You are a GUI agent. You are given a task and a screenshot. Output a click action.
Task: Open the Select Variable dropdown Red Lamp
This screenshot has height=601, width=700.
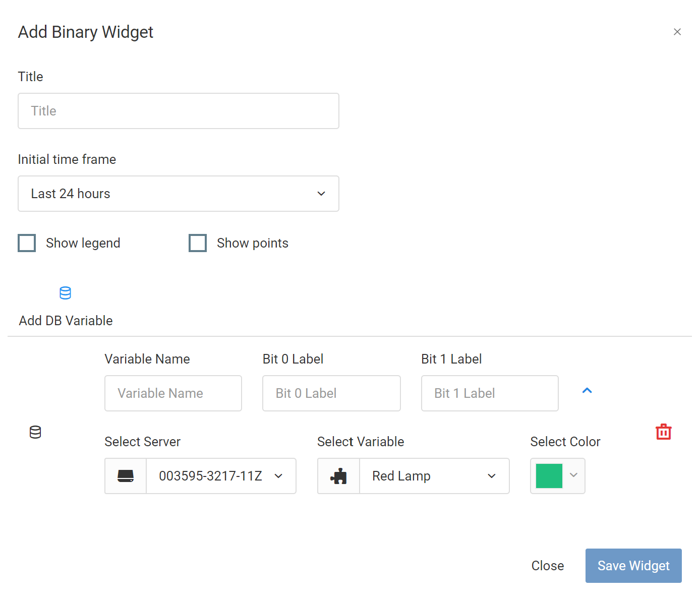(x=434, y=476)
